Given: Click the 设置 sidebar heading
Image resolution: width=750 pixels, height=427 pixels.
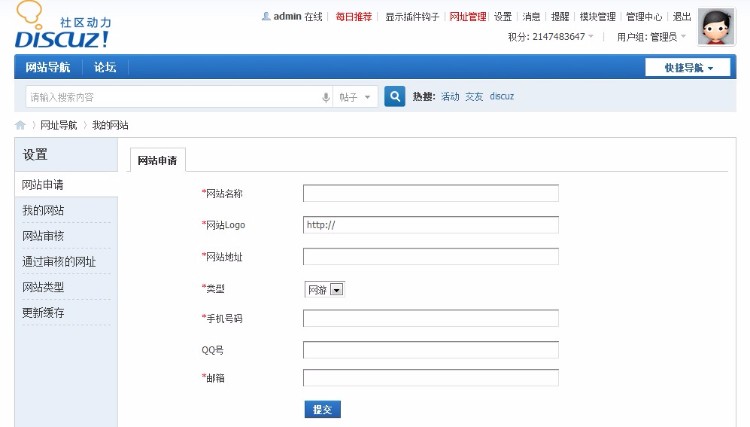Looking at the screenshot, I should point(35,154).
